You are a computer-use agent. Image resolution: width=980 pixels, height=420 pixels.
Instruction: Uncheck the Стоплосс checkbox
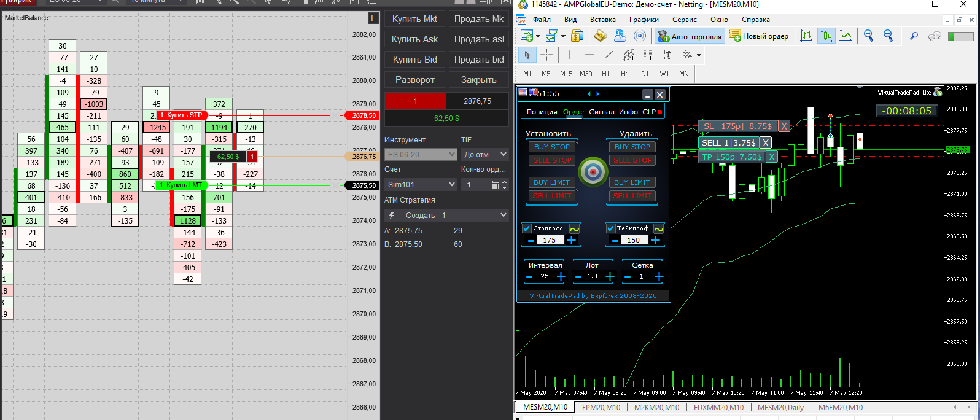527,228
